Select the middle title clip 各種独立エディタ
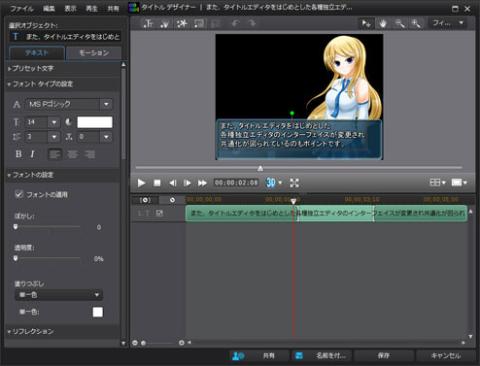 [335, 213]
